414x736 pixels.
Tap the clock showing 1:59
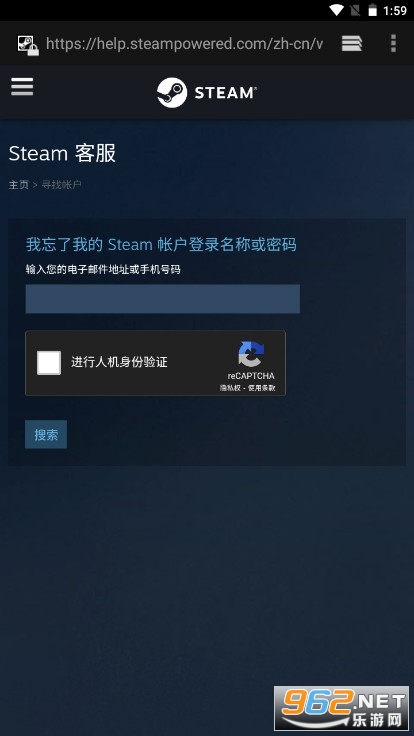point(395,10)
